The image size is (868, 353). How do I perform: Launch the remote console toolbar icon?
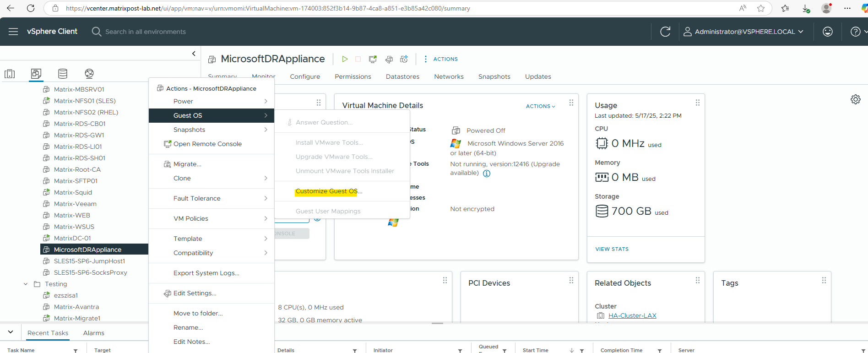pos(373,59)
